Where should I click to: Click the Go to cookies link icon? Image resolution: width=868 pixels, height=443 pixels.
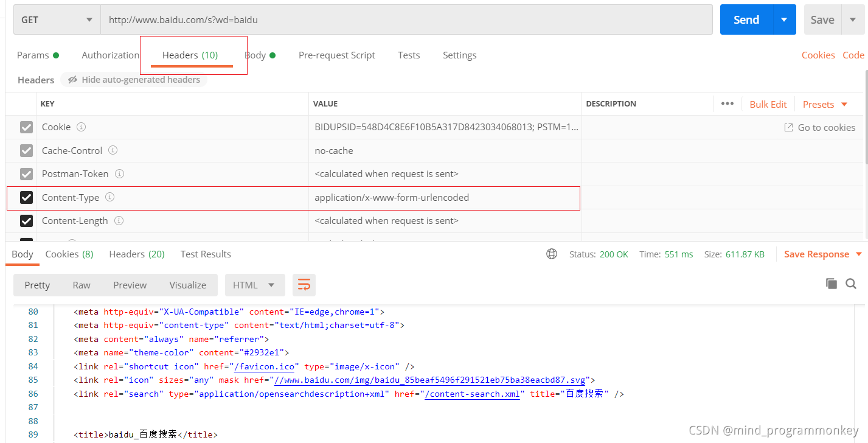coord(788,127)
